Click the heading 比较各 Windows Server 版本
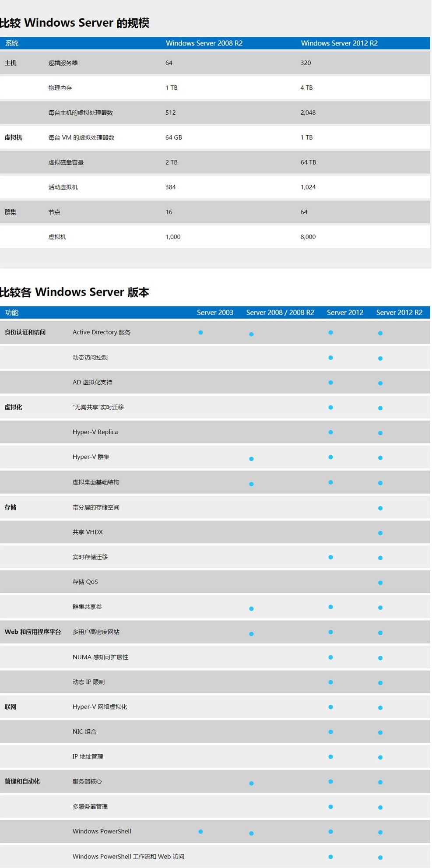The height and width of the screenshot is (868, 432). 74,292
